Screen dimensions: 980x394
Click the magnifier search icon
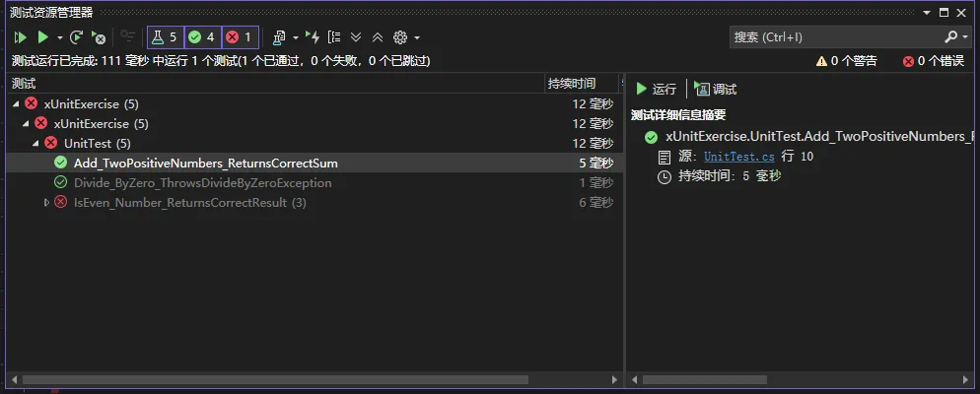pyautogui.click(x=950, y=37)
